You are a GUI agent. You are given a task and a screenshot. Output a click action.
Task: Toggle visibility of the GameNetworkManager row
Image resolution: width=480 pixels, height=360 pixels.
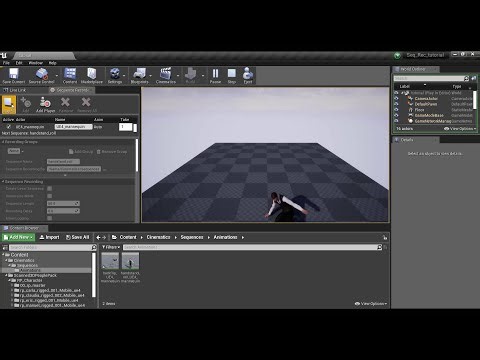coord(396,121)
